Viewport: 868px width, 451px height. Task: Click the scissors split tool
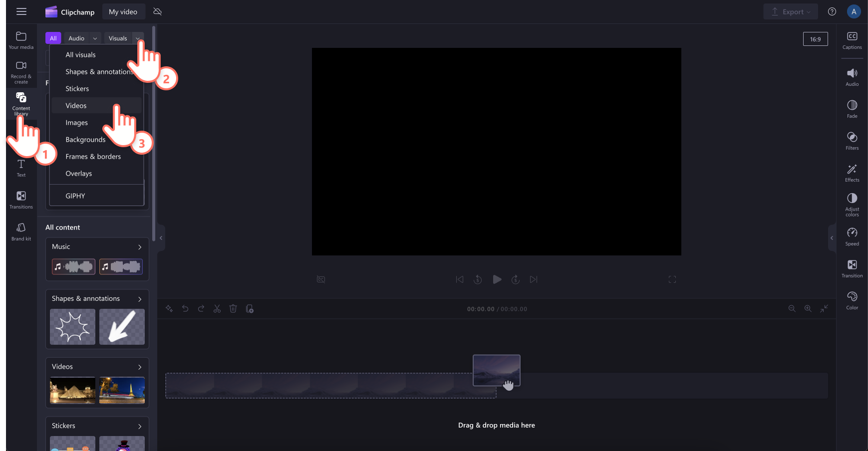click(217, 309)
